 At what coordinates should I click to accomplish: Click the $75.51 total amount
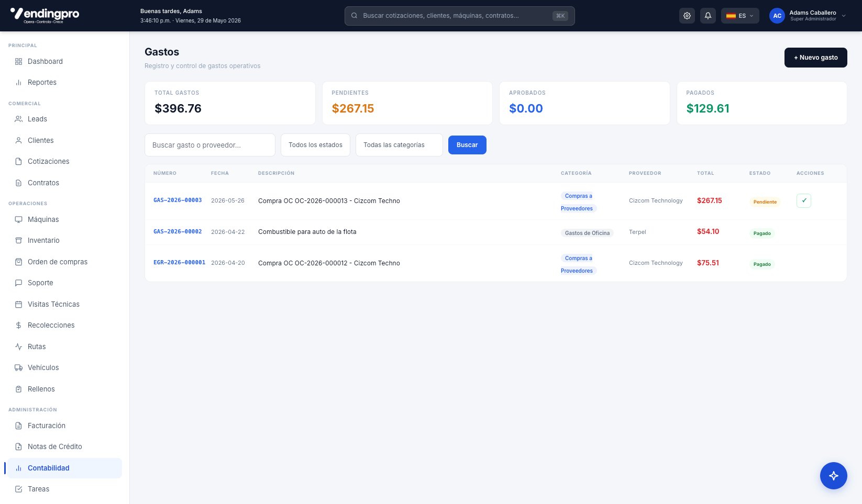(708, 263)
